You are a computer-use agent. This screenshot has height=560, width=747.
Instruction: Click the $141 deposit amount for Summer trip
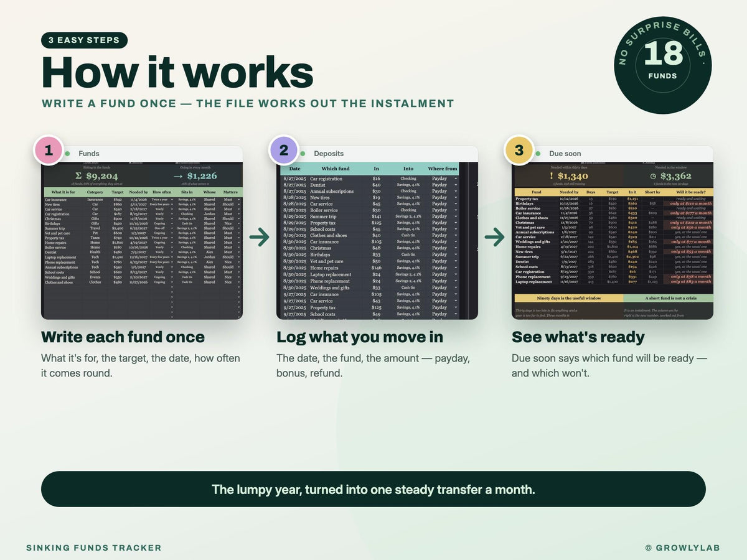[376, 217]
